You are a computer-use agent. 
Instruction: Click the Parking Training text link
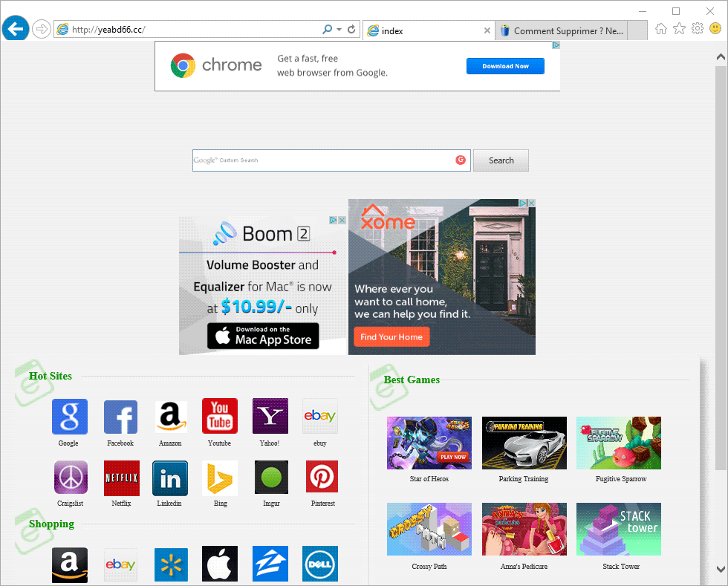[x=524, y=479]
